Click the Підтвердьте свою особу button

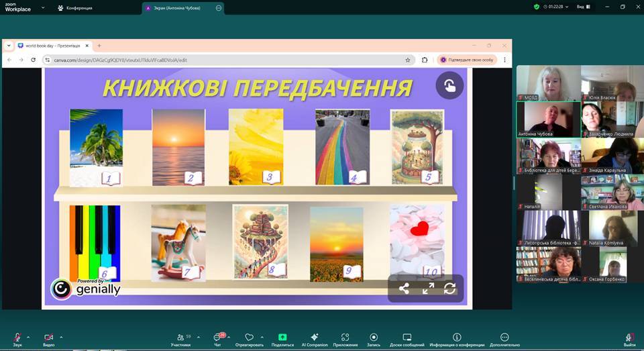[x=466, y=60]
